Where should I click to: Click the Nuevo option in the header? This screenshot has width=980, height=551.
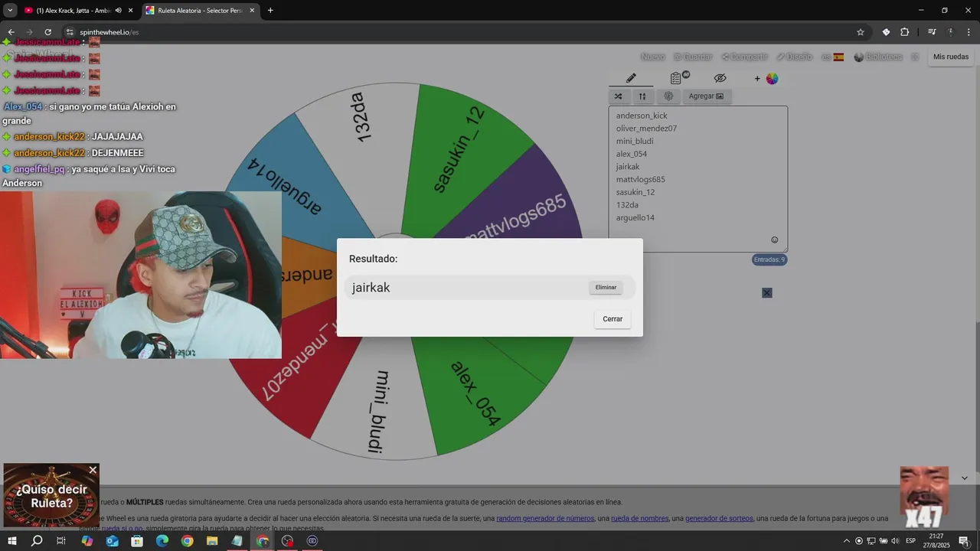click(652, 57)
